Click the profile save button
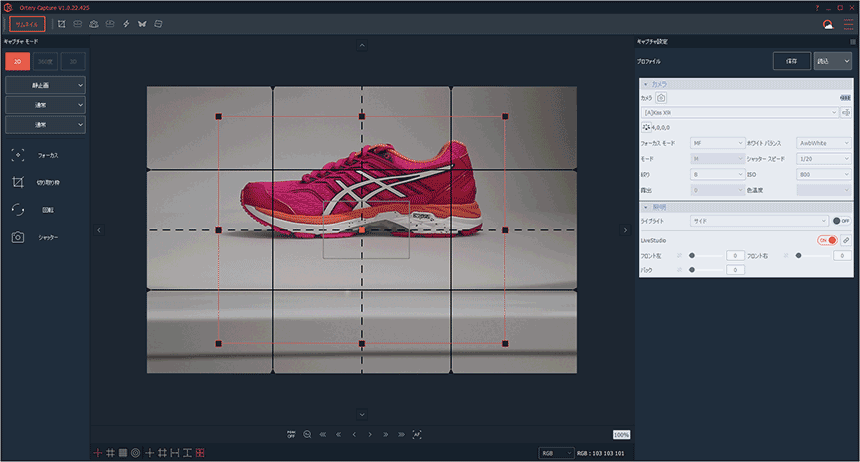Viewport: 860px width, 462px height. (791, 61)
